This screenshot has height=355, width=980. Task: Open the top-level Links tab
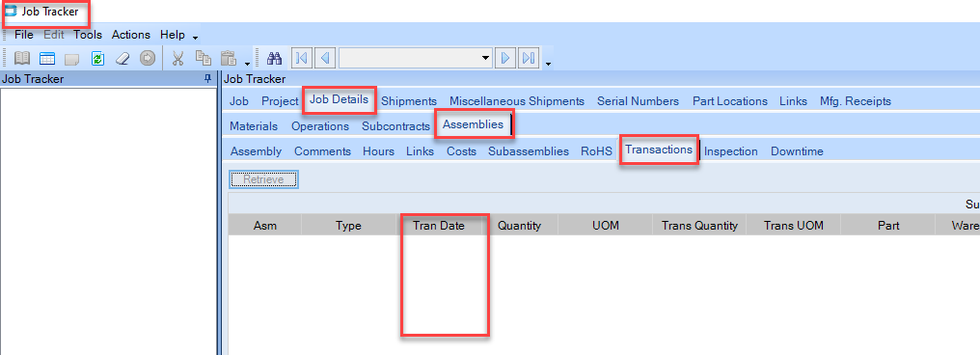click(x=793, y=101)
